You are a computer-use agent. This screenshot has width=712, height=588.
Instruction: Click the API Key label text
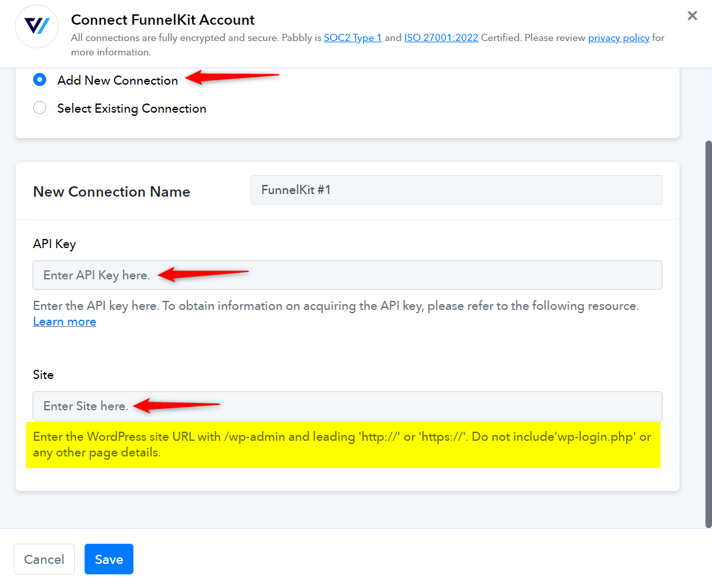tap(55, 244)
